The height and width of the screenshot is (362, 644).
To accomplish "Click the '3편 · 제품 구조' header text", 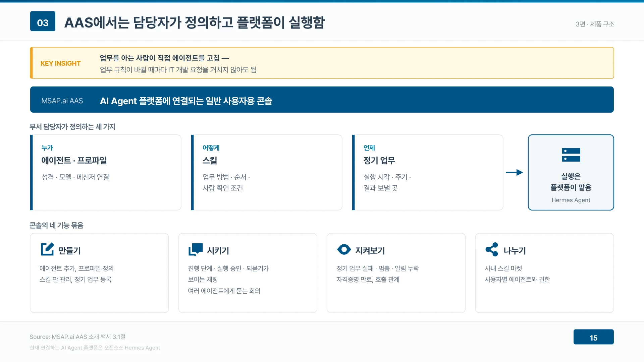I will (x=595, y=24).
